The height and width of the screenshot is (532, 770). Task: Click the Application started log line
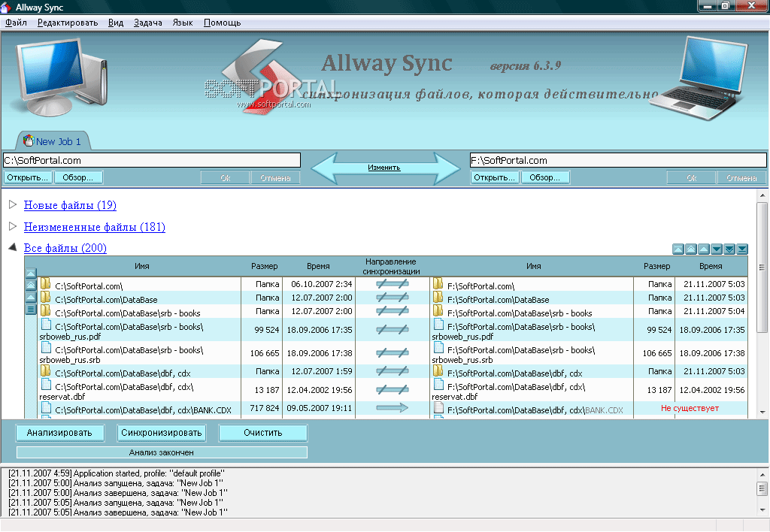tap(117, 473)
